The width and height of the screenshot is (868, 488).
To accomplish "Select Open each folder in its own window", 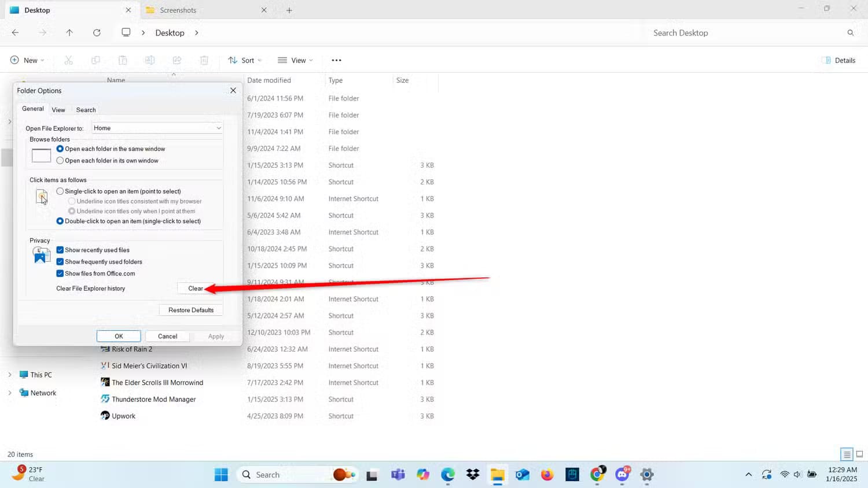I will [x=107, y=161].
